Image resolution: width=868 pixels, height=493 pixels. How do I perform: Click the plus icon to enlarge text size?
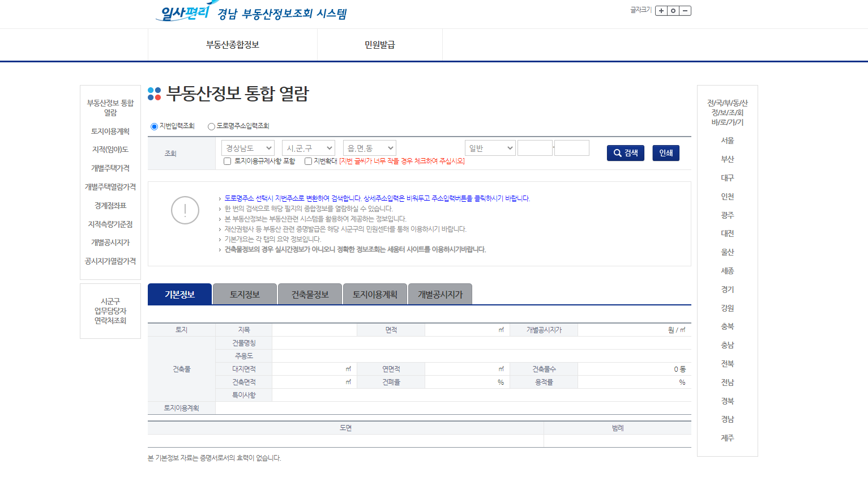tap(661, 10)
